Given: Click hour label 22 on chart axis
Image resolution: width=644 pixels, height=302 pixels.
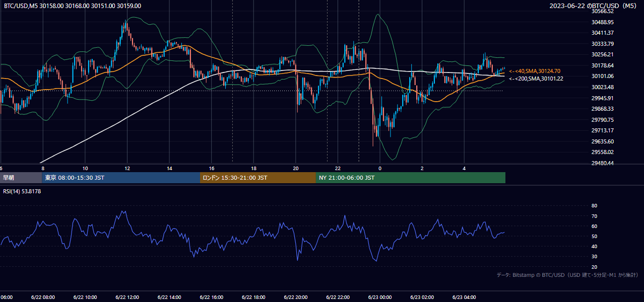Looking at the screenshot, I should point(338,169).
